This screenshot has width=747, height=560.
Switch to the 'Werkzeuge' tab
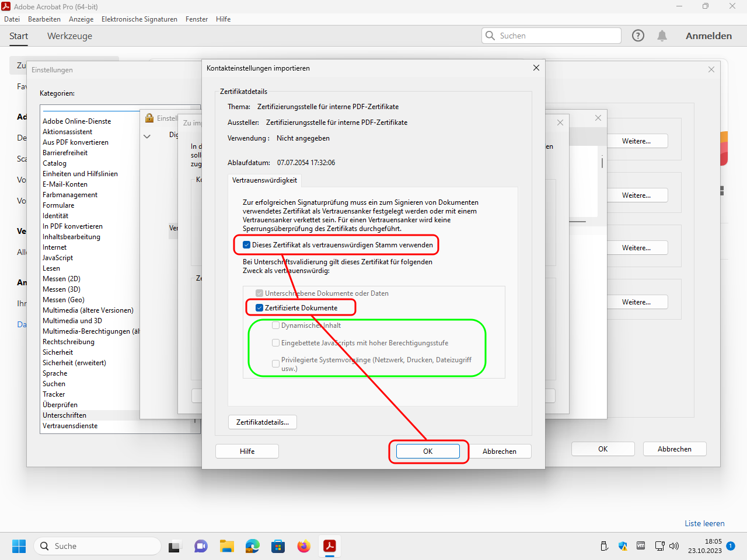point(69,36)
